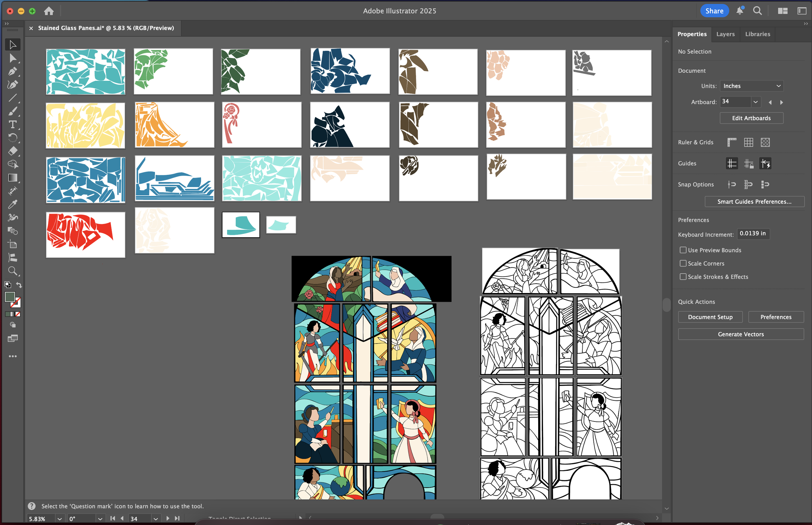Open the Units dropdown showing Inches
The image size is (812, 525).
click(x=751, y=86)
